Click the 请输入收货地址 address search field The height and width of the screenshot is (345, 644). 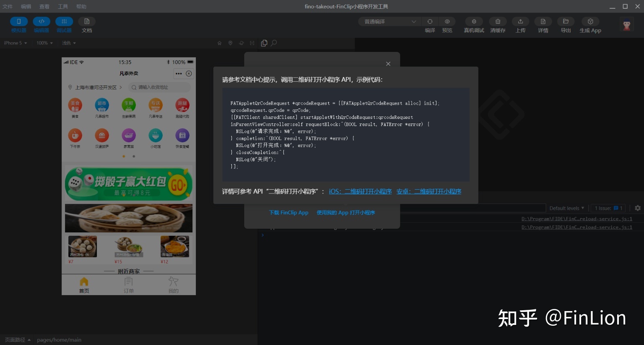[159, 87]
